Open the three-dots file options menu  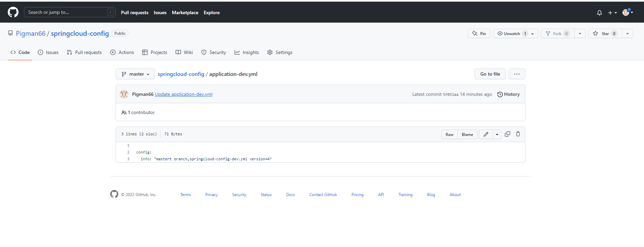(x=517, y=74)
